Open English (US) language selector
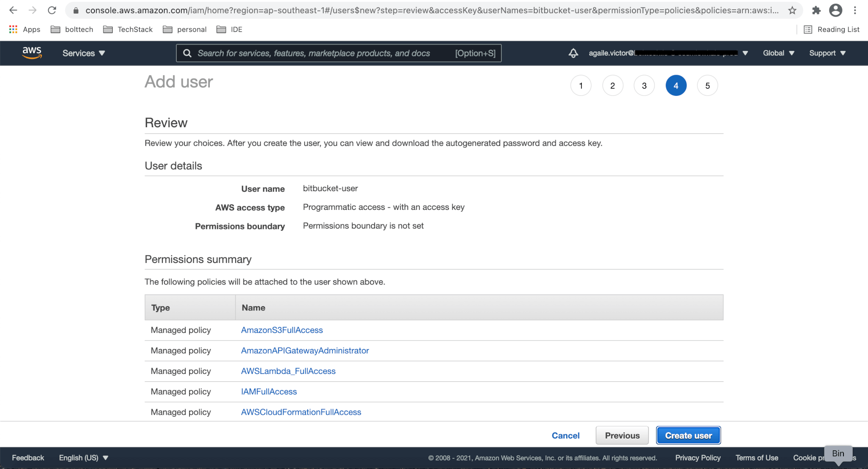The width and height of the screenshot is (868, 469). (x=83, y=458)
